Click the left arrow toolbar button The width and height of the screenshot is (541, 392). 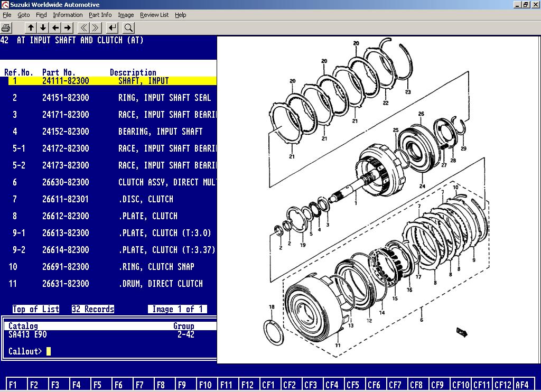(55, 28)
